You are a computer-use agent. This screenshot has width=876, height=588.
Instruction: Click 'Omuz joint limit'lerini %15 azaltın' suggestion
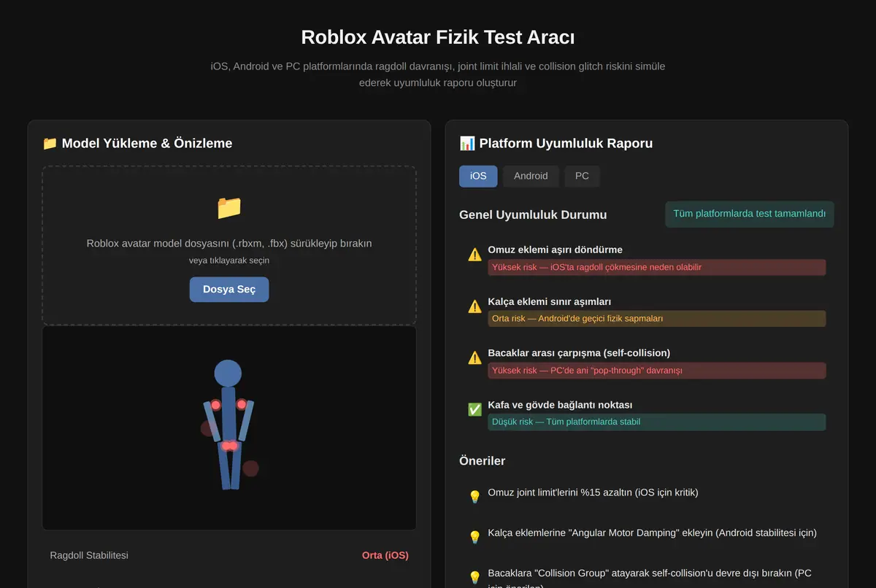click(x=593, y=492)
